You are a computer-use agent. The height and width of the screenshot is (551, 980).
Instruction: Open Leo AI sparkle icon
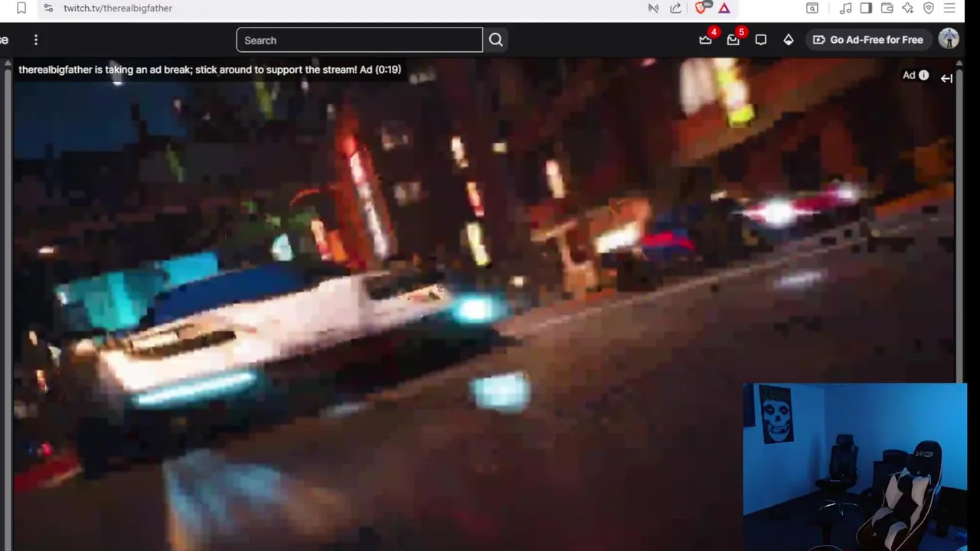[908, 8]
